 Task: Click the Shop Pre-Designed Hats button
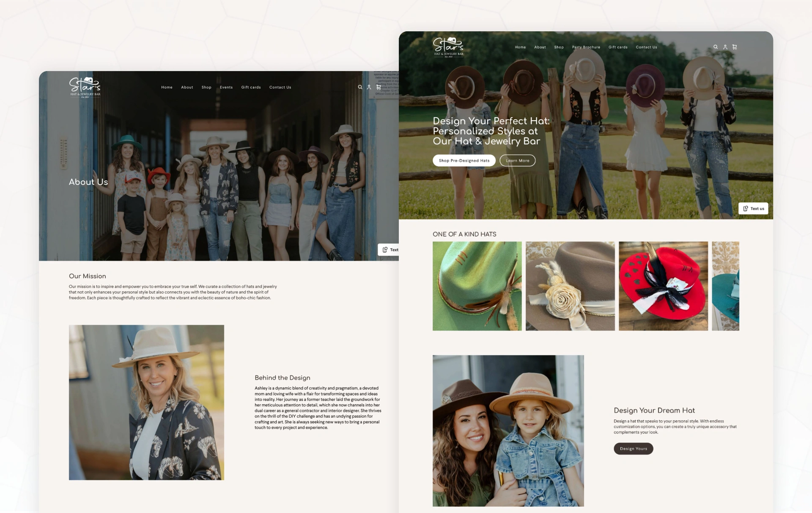pos(464,160)
